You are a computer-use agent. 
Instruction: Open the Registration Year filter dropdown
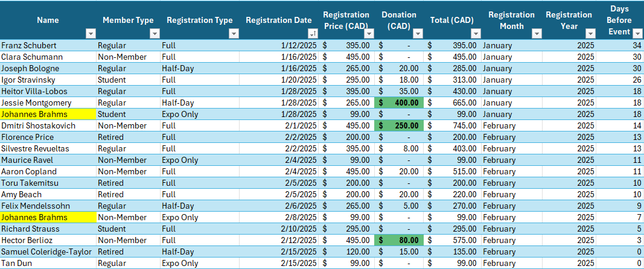(591, 34)
